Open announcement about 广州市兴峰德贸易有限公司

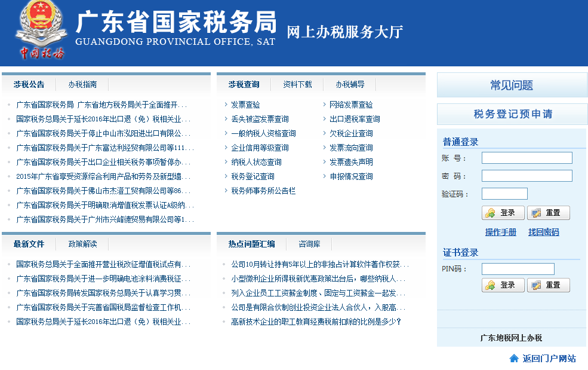click(x=105, y=219)
